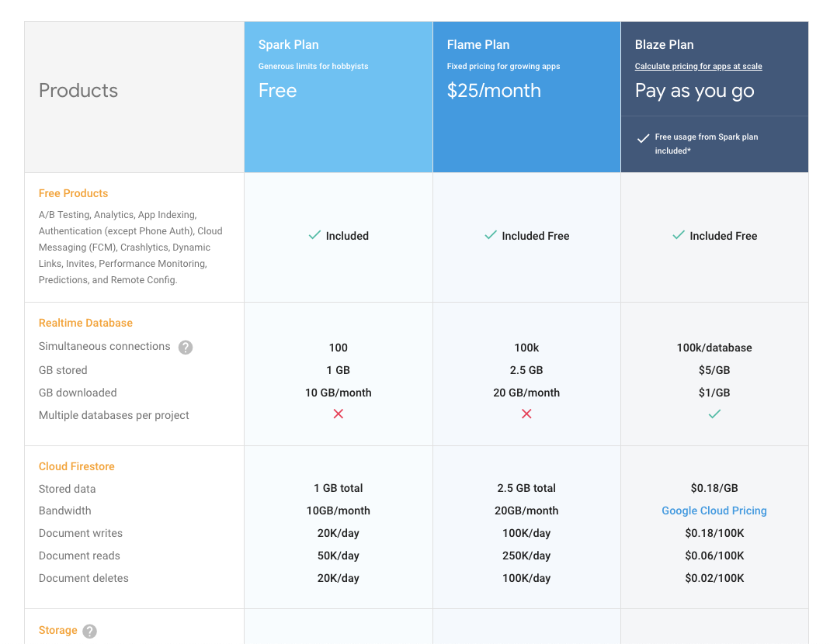Click the Bandwidth row label

pos(64,511)
